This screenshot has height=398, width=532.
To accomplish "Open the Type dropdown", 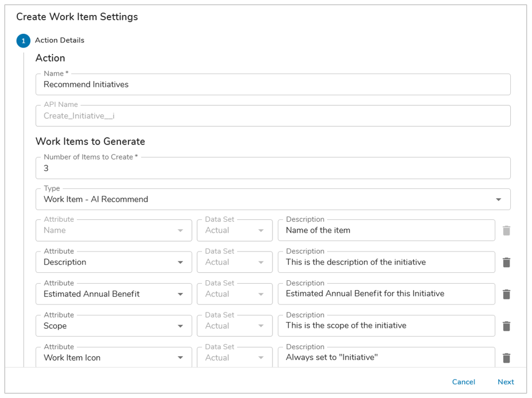I will point(498,199).
